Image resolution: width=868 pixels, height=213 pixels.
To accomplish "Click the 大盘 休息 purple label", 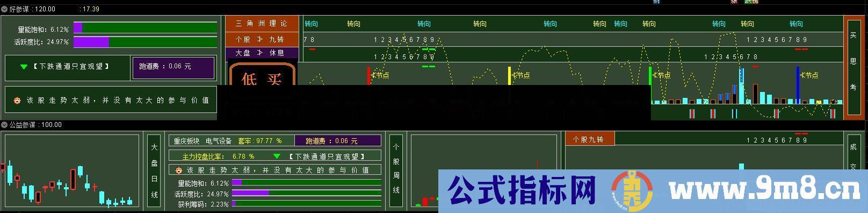I will [262, 53].
